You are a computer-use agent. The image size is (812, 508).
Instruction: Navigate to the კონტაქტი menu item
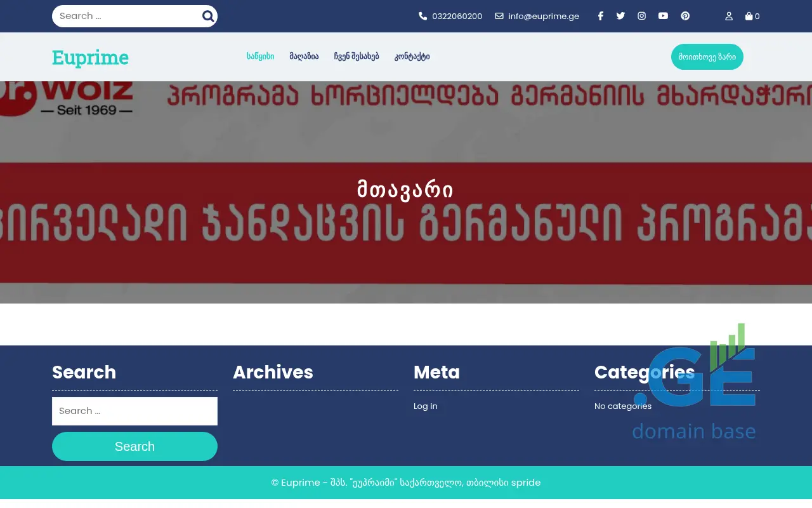412,57
